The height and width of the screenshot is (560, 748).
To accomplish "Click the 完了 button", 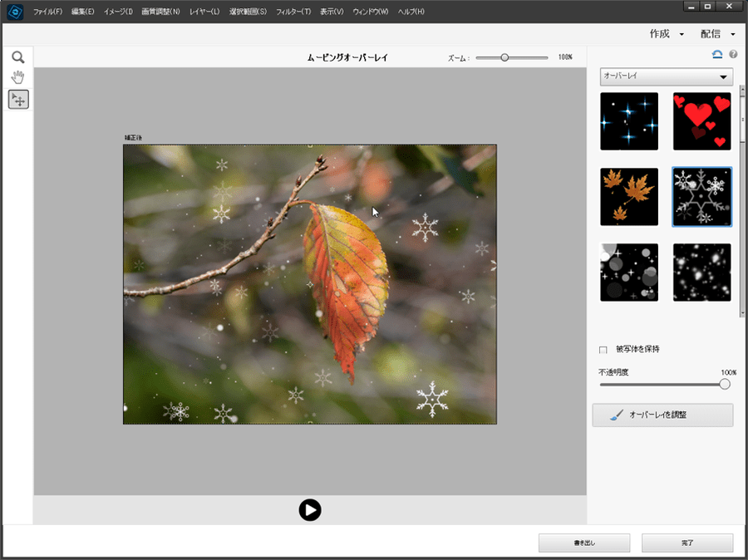I will point(686,543).
